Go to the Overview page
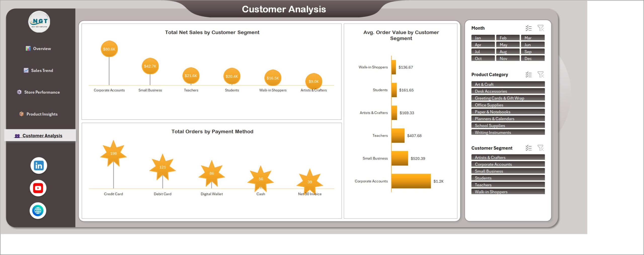Screen dimensions: 644x255 tap(38, 49)
